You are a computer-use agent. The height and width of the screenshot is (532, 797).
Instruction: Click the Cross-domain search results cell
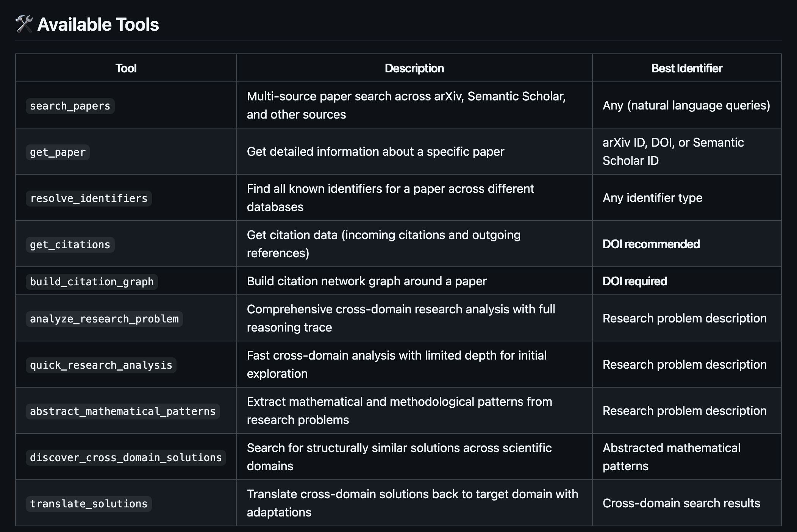681,503
